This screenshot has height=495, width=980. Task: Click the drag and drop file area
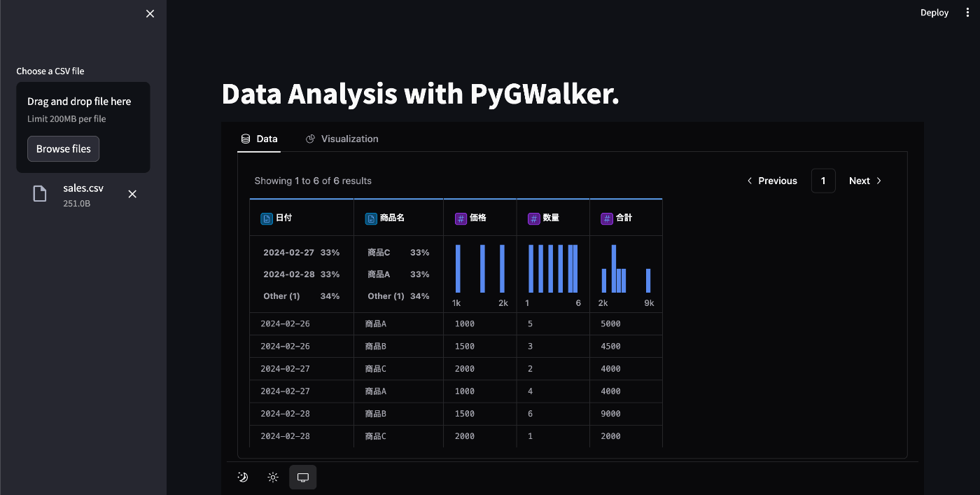(x=83, y=127)
